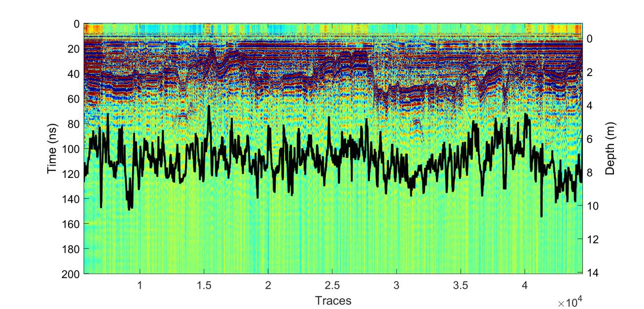The height and width of the screenshot is (309, 644).
Task: Click the "Traces" x-axis label
Action: (x=333, y=300)
